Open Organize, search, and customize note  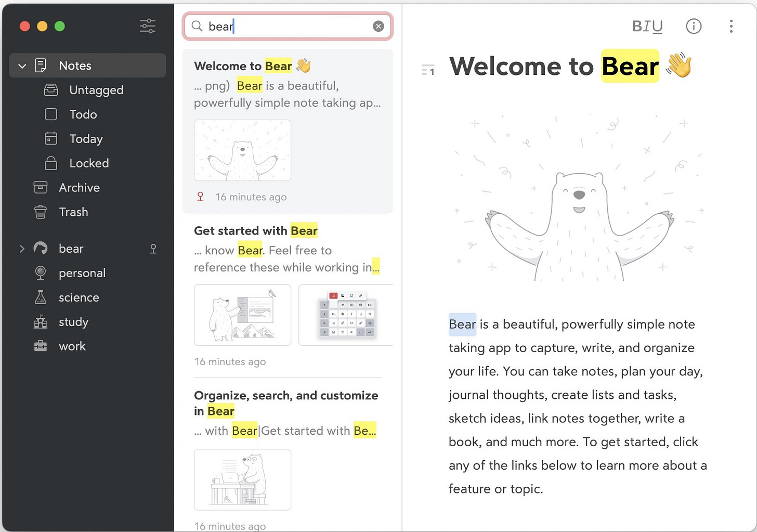coord(288,458)
